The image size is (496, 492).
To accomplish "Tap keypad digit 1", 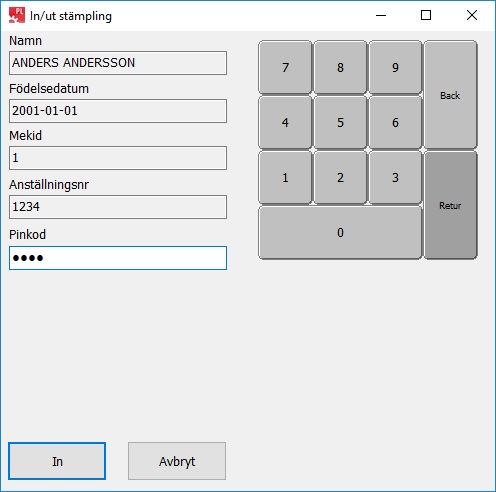I will pyautogui.click(x=285, y=177).
